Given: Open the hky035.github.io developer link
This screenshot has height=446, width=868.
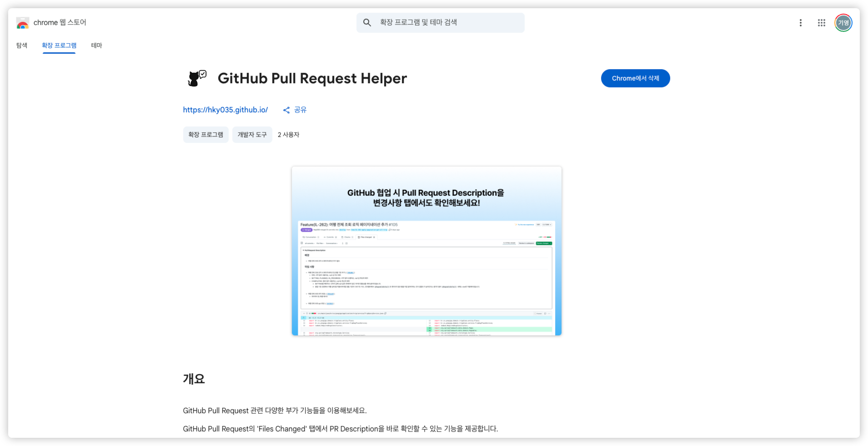Looking at the screenshot, I should [225, 110].
